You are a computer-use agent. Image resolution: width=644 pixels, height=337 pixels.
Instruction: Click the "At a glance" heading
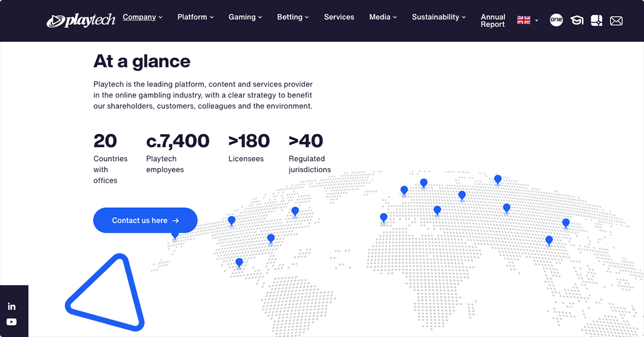click(142, 61)
